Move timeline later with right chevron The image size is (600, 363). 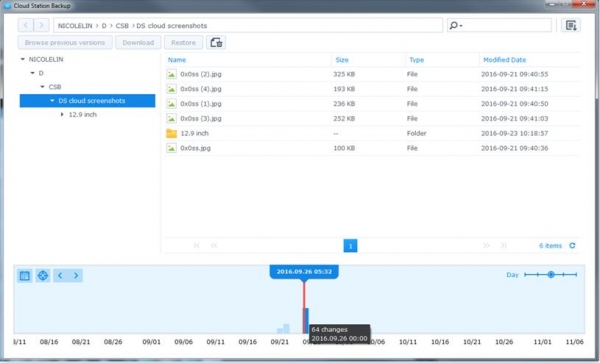click(76, 275)
